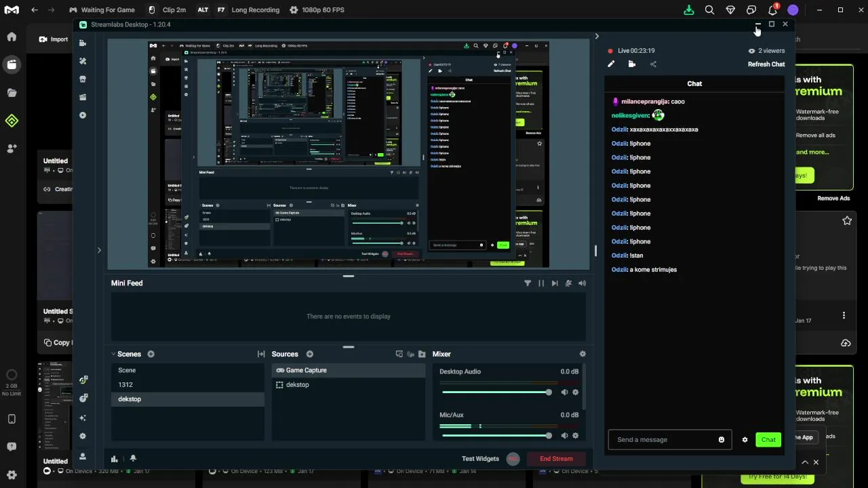Add source folder icon in Sources header
Image resolution: width=868 pixels, height=488 pixels.
pos(422,354)
